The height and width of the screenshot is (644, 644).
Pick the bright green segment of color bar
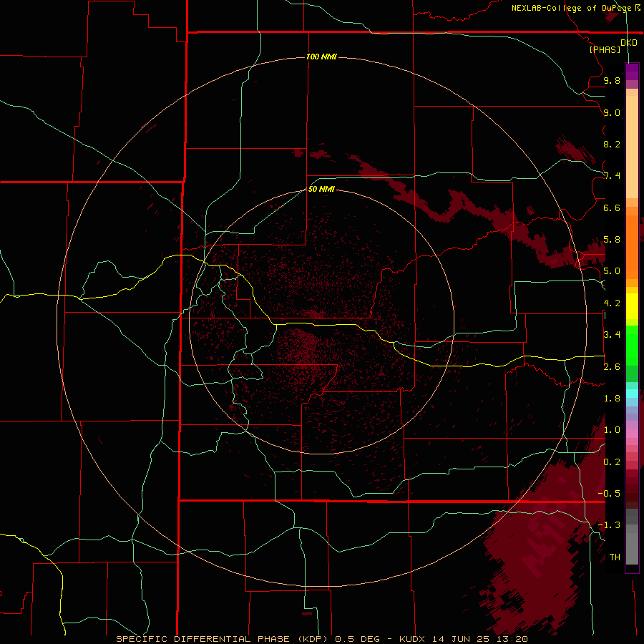[x=632, y=345]
